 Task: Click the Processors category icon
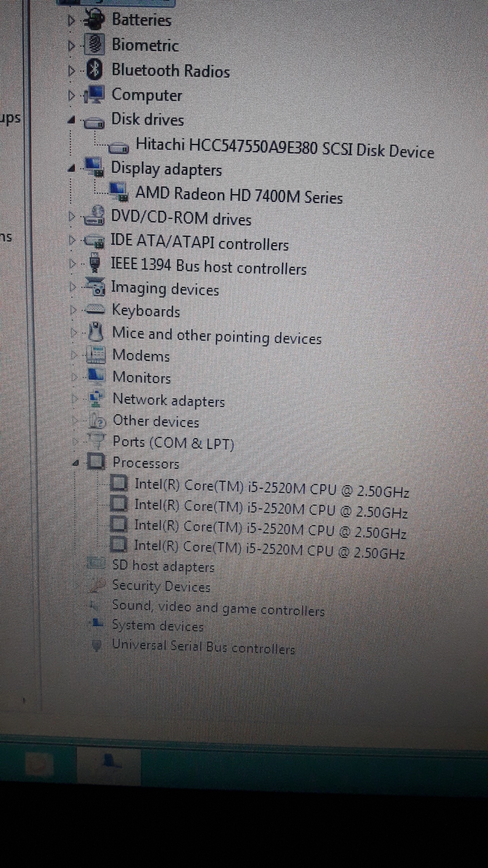[x=96, y=461]
